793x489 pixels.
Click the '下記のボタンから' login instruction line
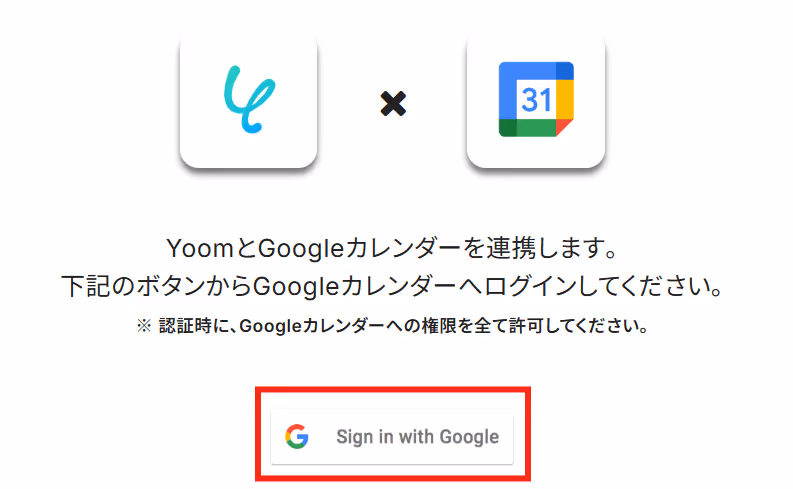click(x=392, y=287)
